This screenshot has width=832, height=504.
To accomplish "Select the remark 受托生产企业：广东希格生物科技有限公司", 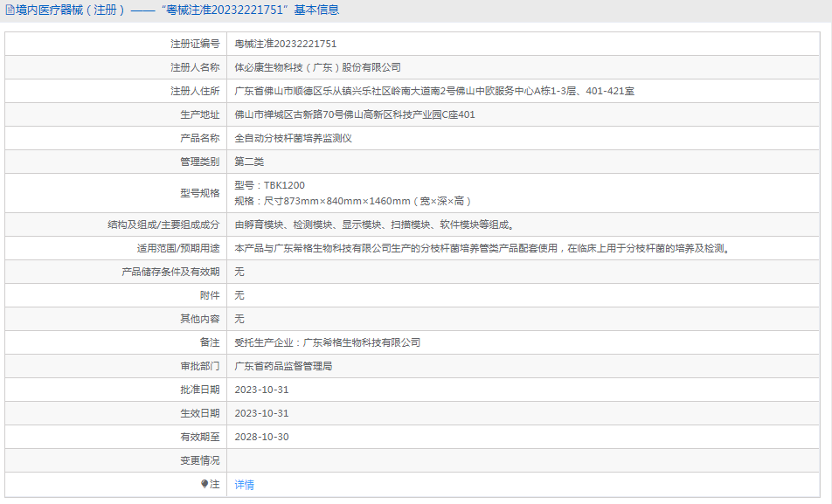I will tap(328, 342).
